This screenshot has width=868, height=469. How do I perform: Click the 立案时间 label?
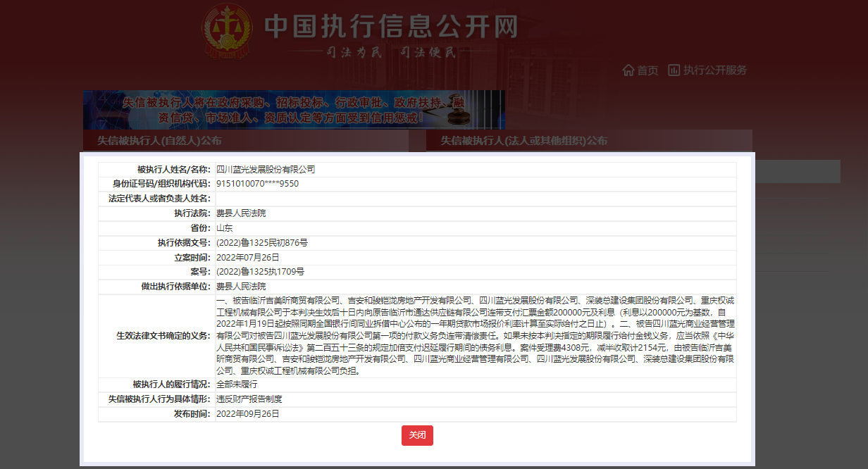click(x=193, y=258)
